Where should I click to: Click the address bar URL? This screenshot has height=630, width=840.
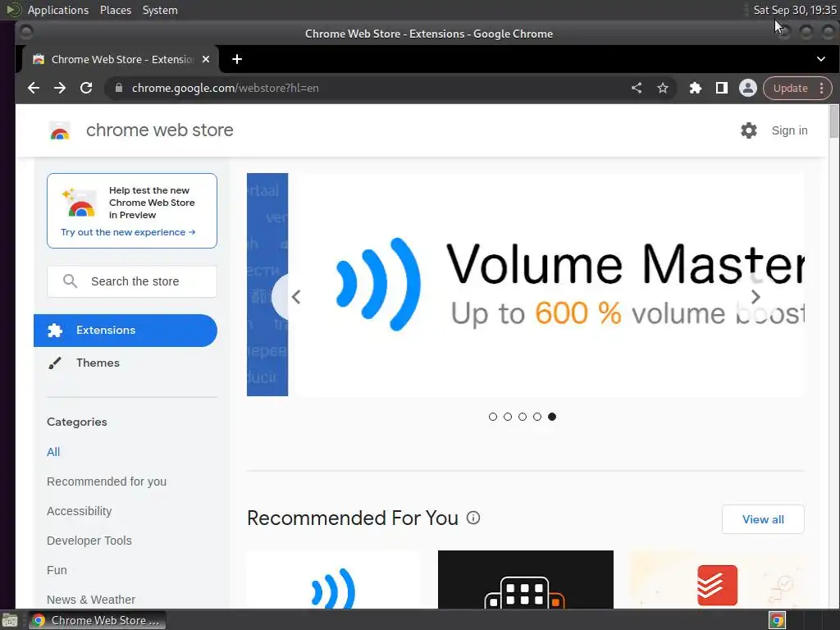225,88
